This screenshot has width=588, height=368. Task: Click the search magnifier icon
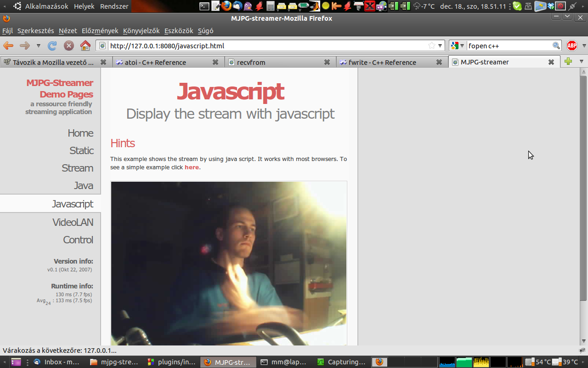click(x=556, y=46)
